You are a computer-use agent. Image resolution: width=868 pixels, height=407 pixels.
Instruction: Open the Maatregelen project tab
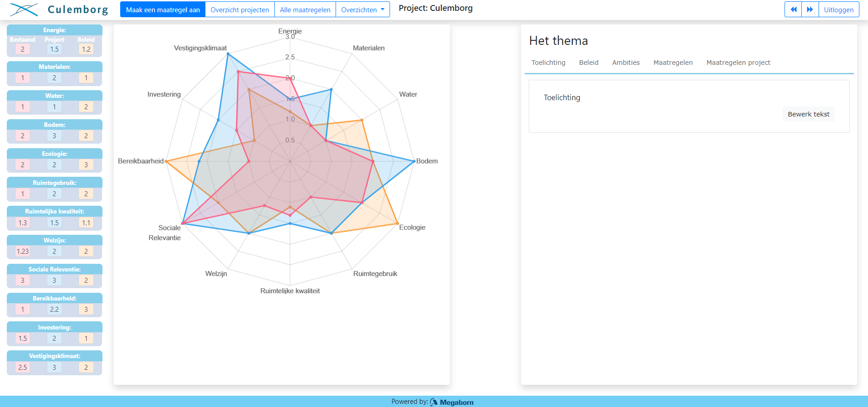click(x=738, y=63)
